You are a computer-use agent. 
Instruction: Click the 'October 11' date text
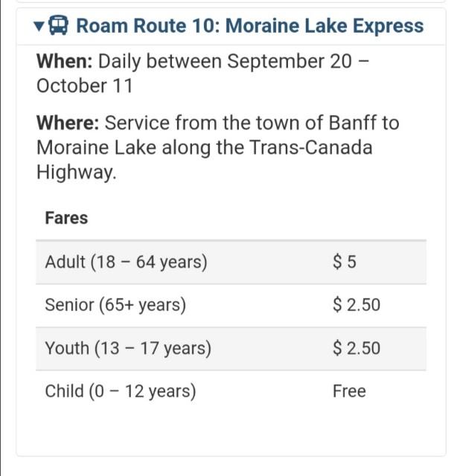85,86
